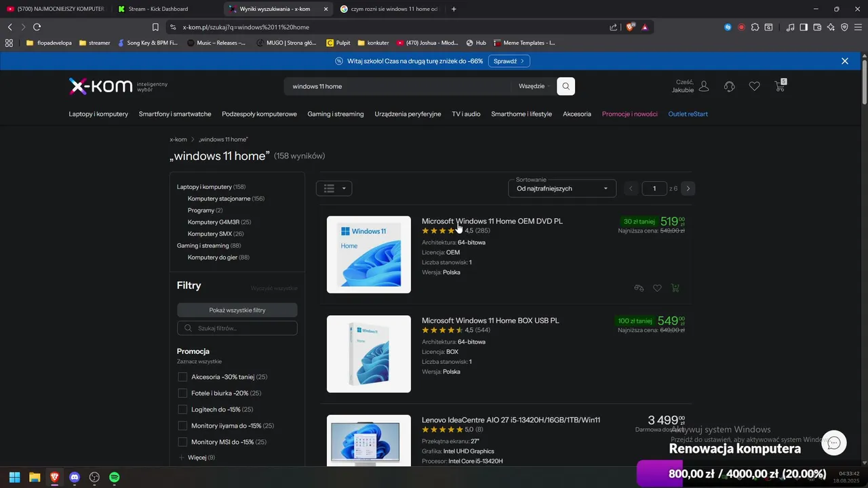Check Monitory iiyama do -15% filter
The height and width of the screenshot is (488, 868).
click(182, 426)
